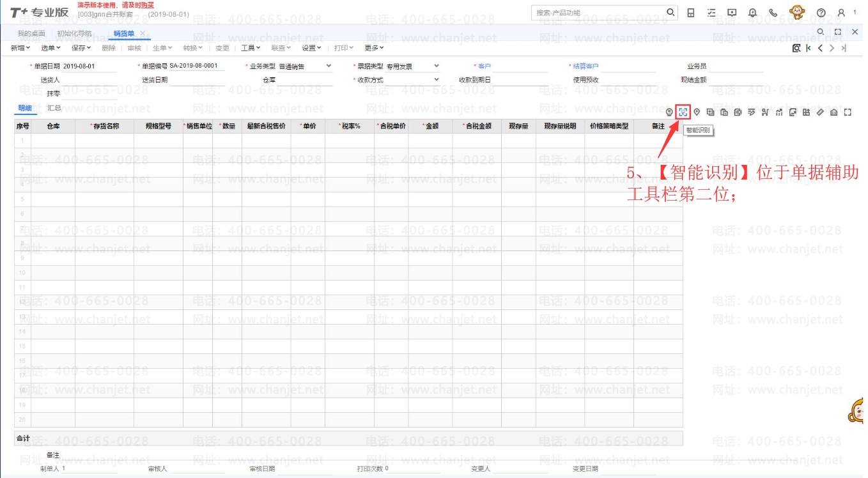Jump to the last record arrow
The height and width of the screenshot is (478, 868).
point(844,48)
